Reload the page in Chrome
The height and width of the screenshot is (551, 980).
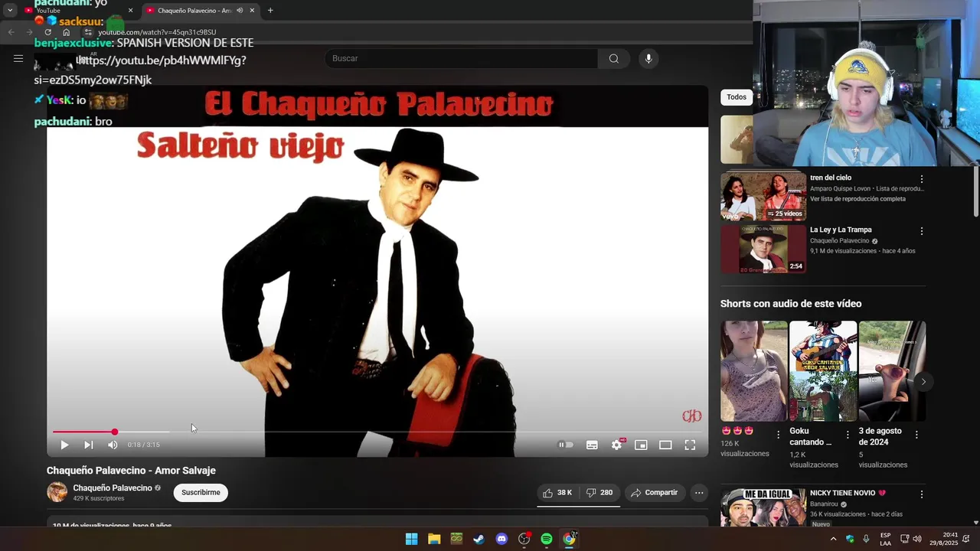[x=47, y=32]
